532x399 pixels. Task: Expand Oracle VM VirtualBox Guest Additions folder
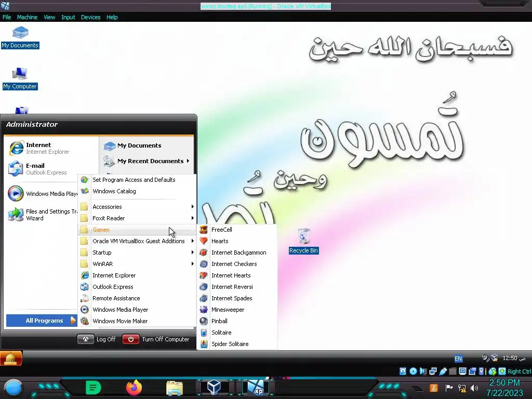137,241
